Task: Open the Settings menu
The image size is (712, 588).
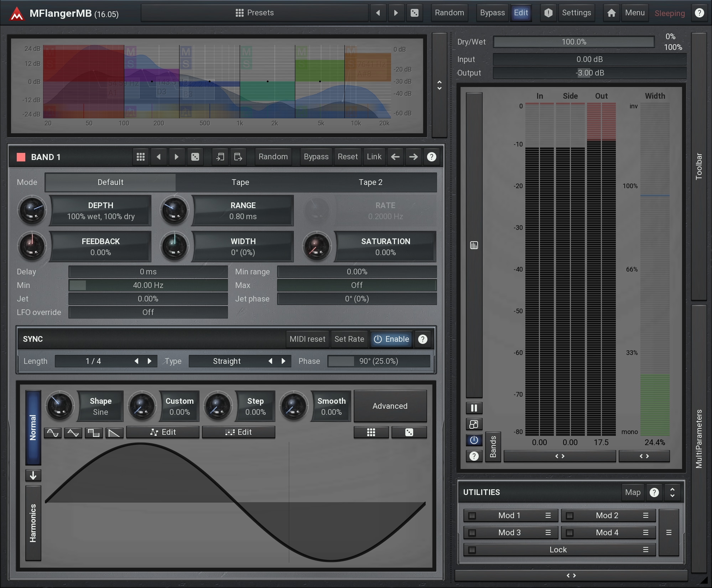Action: [576, 13]
